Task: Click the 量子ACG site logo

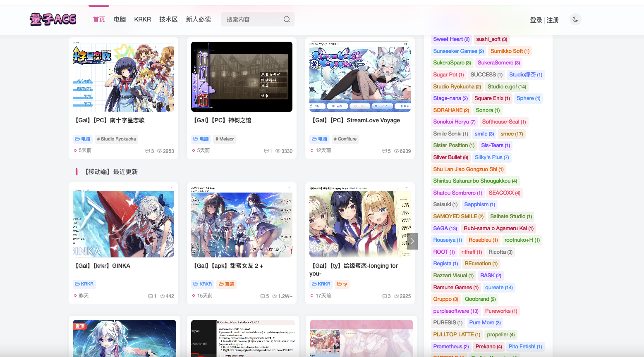Action: pyautogui.click(x=53, y=19)
